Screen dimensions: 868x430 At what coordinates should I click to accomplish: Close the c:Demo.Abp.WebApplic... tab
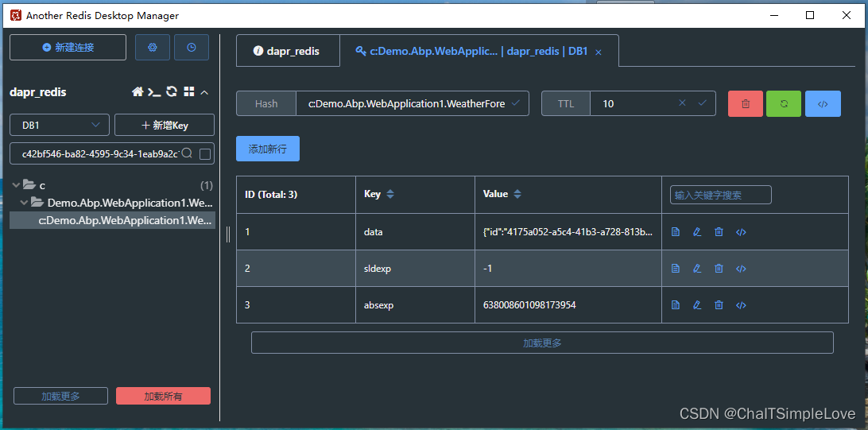coord(599,52)
